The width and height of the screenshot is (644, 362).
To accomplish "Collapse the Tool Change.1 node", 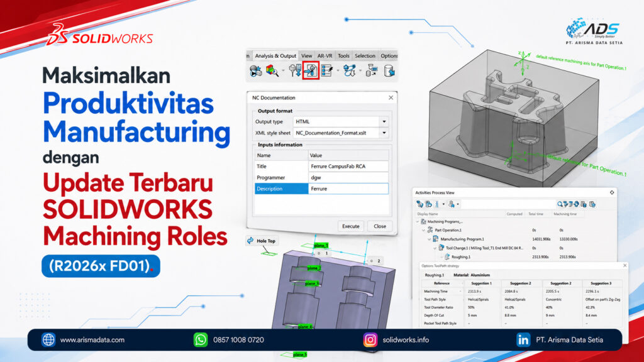I will click(435, 248).
